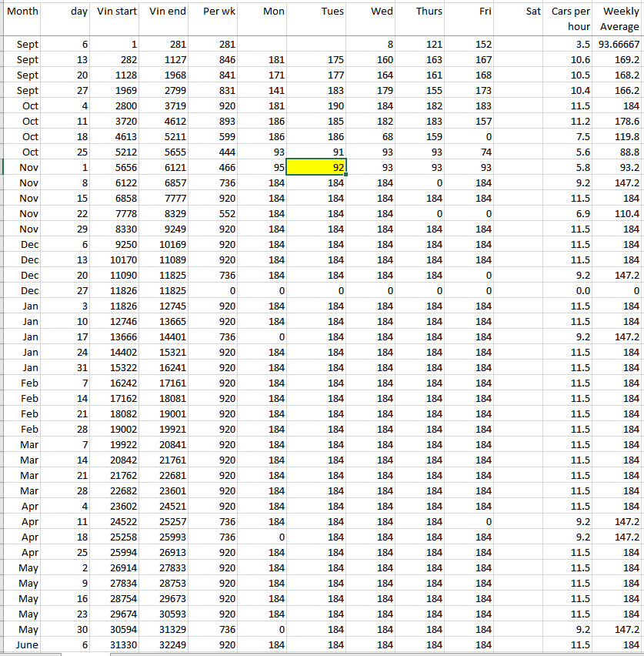Click the Weekly Average header cell
Screen dimensions: 644x656
point(619,19)
